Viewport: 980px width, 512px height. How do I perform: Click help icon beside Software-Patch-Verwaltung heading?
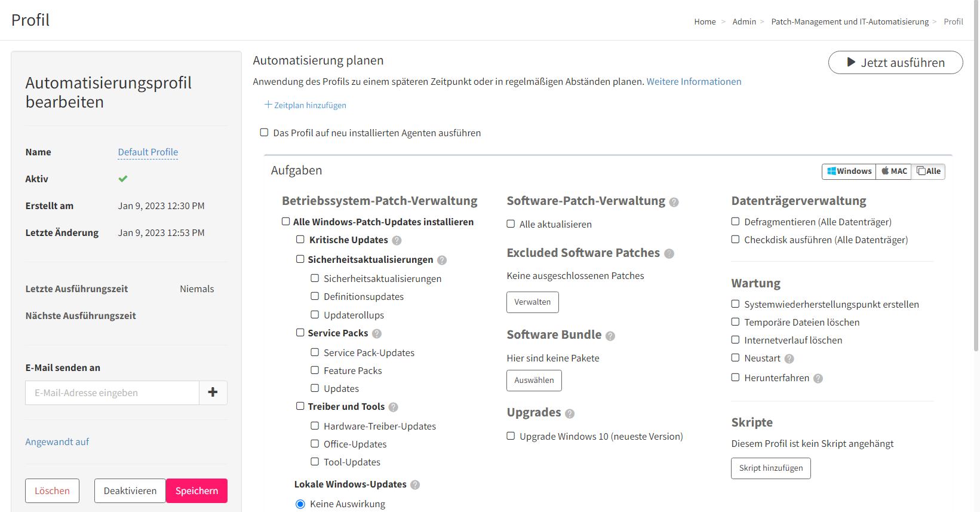point(674,202)
